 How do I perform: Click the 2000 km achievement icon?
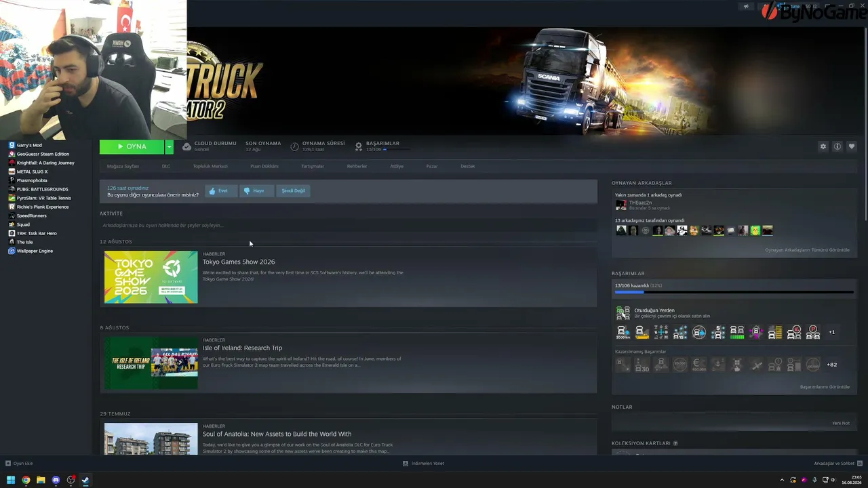623,332
